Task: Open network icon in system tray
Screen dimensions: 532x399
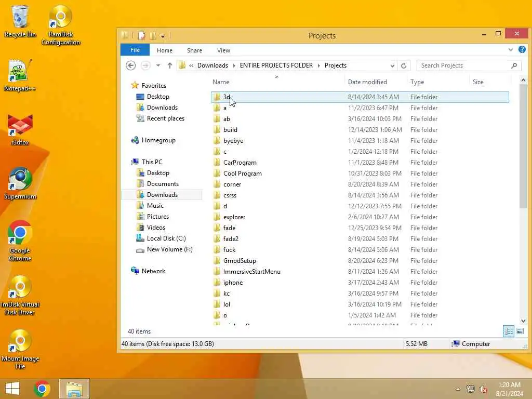Action: (470, 389)
